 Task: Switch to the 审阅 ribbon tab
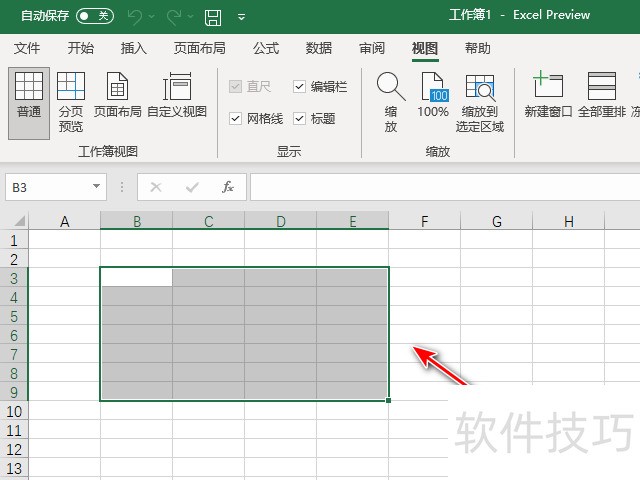372,49
